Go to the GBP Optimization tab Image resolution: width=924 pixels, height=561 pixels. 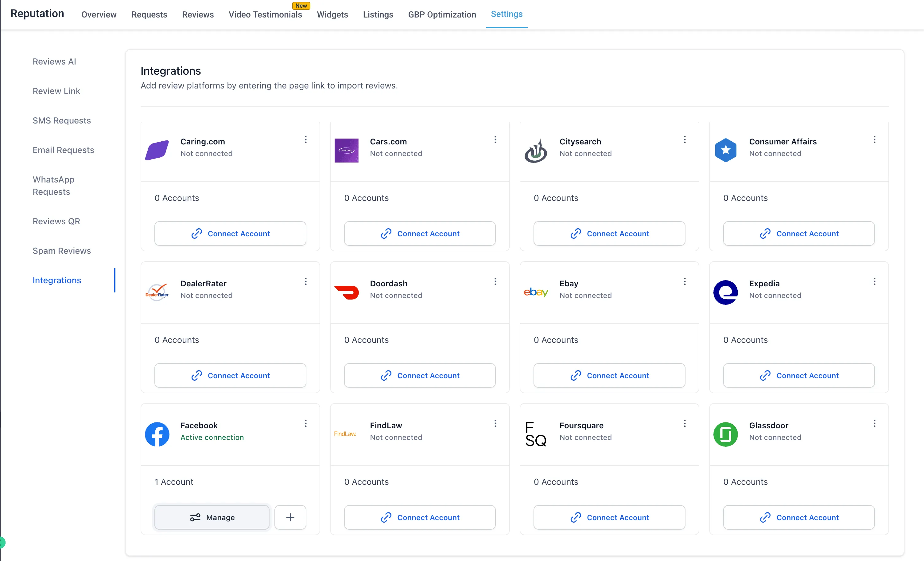(442, 14)
